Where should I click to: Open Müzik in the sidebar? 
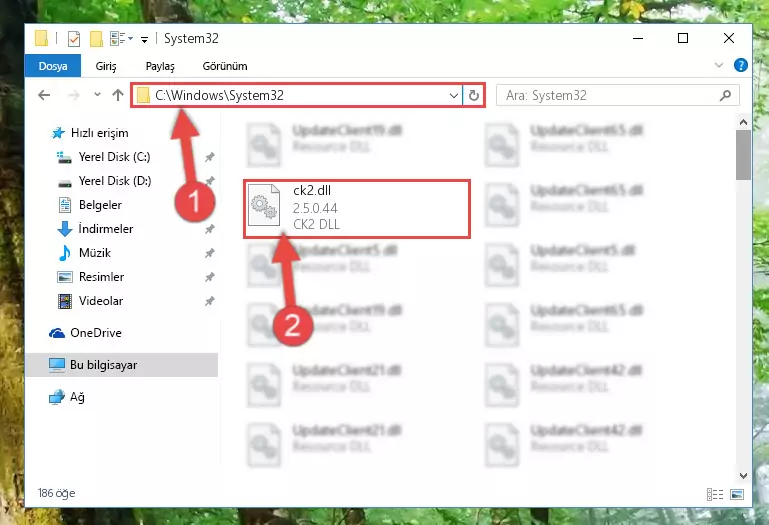point(84,253)
